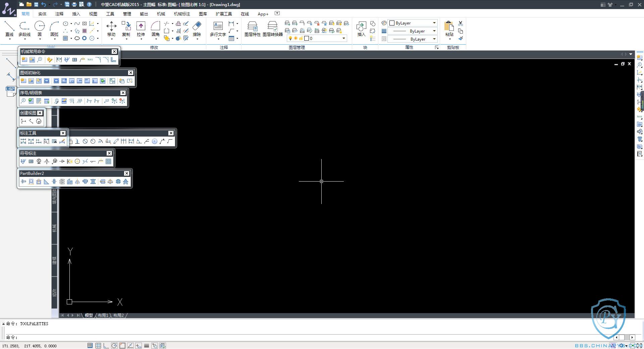
Task: Activate the 擦除 (Erase) tool
Action: point(197,28)
